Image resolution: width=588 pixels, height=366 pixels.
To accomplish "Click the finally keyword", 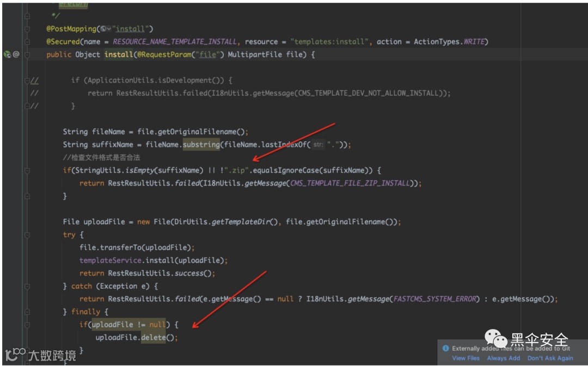I will coord(85,312).
